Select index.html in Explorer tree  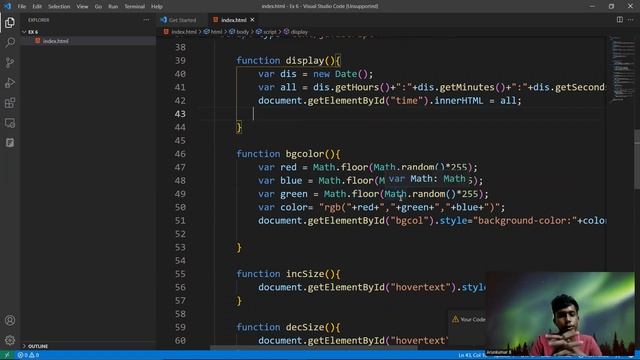point(56,41)
